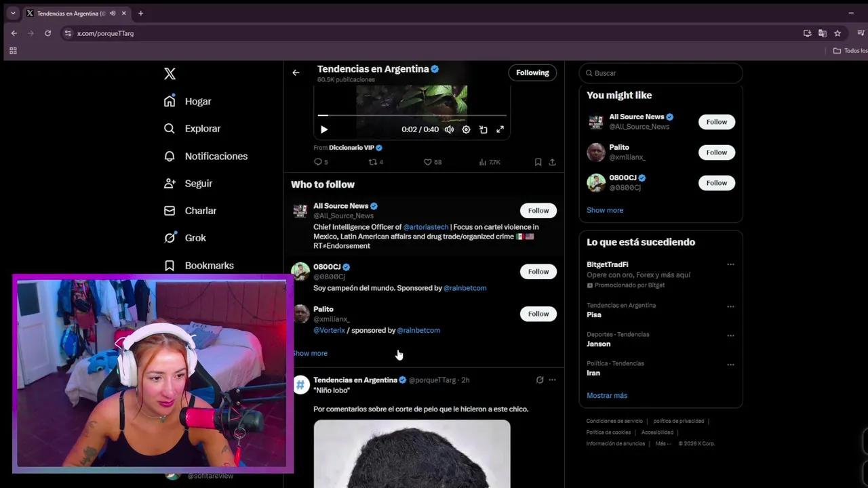Open the Grok action icon on Niño lobo post
The width and height of the screenshot is (868, 488).
(x=540, y=380)
